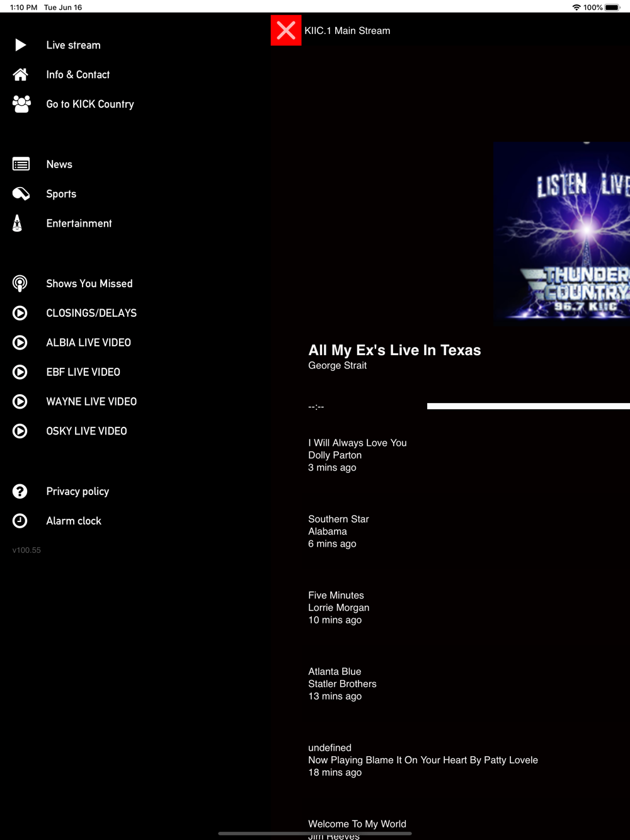Open Info & Contact menu item

coord(78,75)
